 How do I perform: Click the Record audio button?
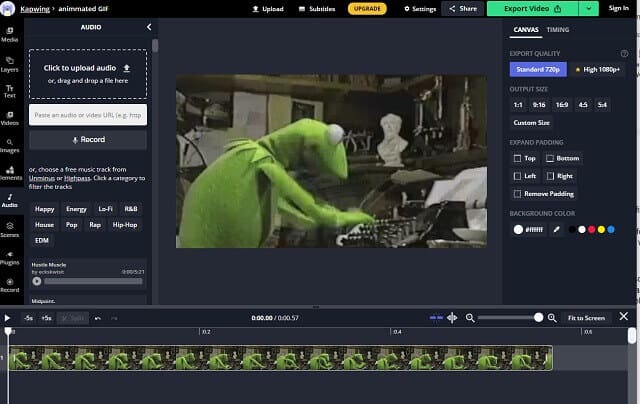point(88,140)
